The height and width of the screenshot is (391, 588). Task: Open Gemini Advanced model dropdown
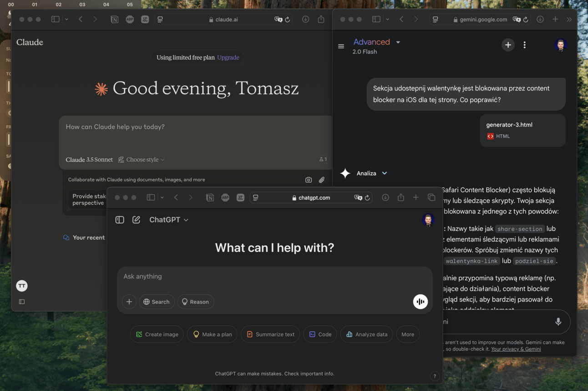point(377,42)
